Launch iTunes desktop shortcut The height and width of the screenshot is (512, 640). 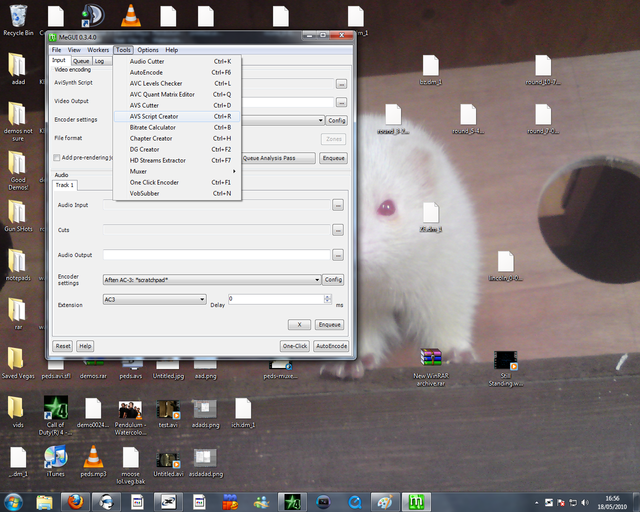[x=56, y=461]
